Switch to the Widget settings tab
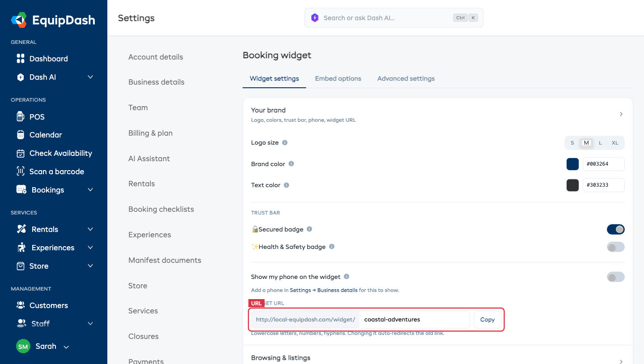This screenshot has width=644, height=364. click(274, 78)
